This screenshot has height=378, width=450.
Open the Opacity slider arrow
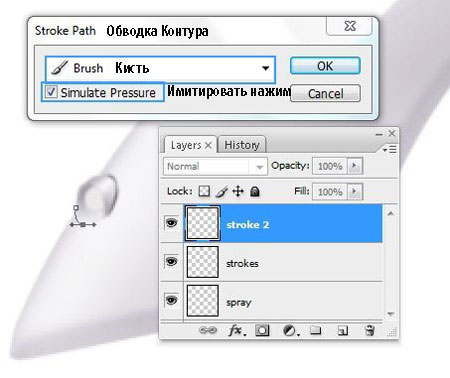pyautogui.click(x=355, y=166)
